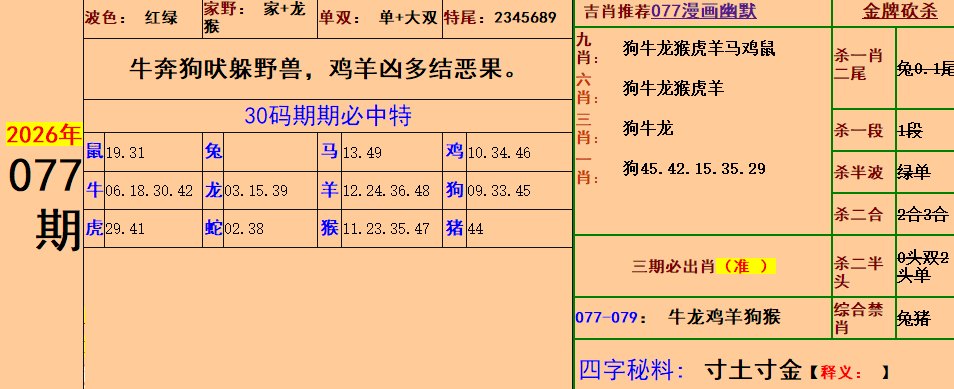Select the 30码期期必中特 heading
This screenshot has height=389, width=954.
(328, 116)
